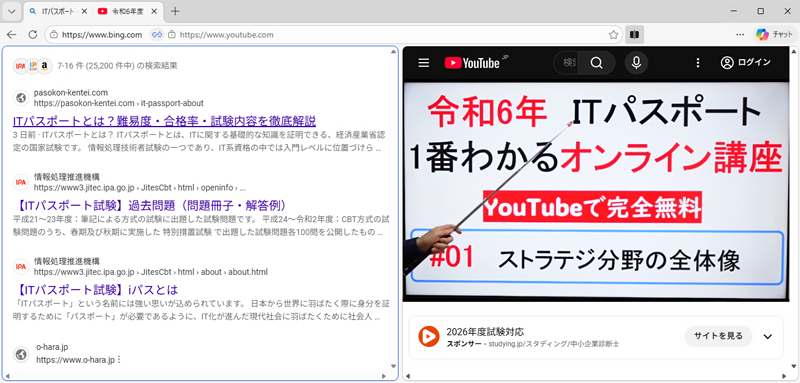This screenshot has height=383, width=800.
Task: Reload the current page
Action: pyautogui.click(x=33, y=35)
